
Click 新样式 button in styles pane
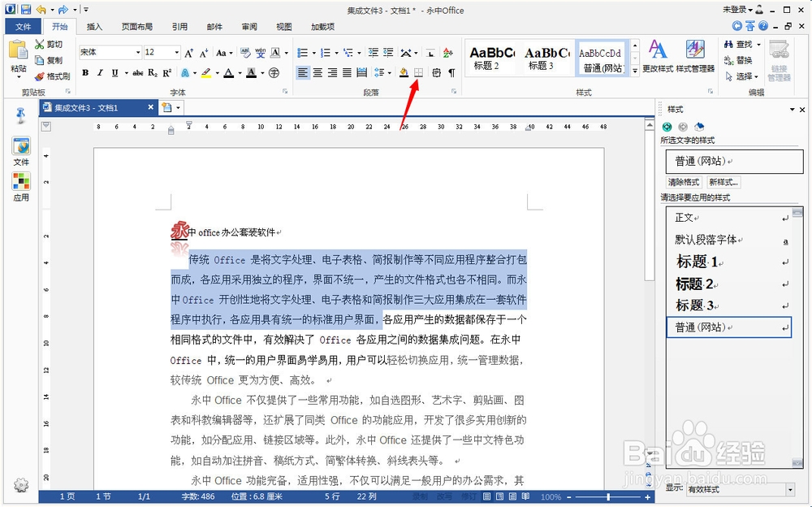[723, 182]
